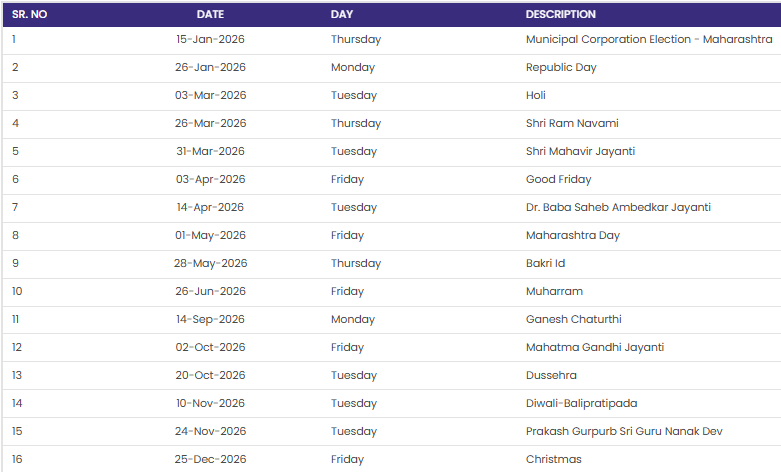Select Shri Mahavir Jayanti holiday
The height and width of the screenshot is (472, 781).
pos(580,151)
